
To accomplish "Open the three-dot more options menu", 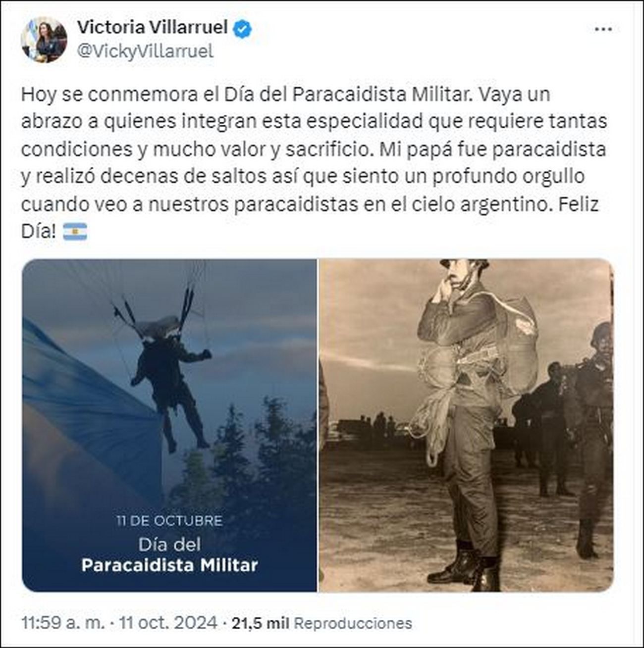I will [x=603, y=30].
